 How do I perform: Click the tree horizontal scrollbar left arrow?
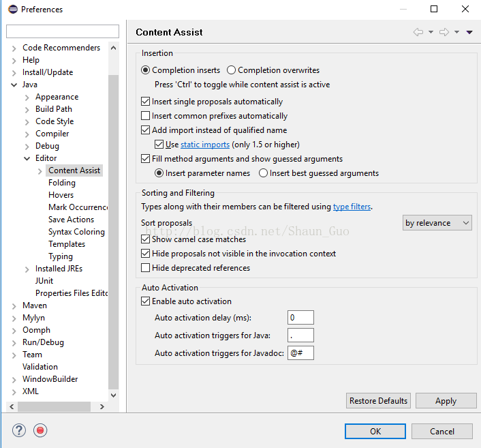pyautogui.click(x=12, y=407)
